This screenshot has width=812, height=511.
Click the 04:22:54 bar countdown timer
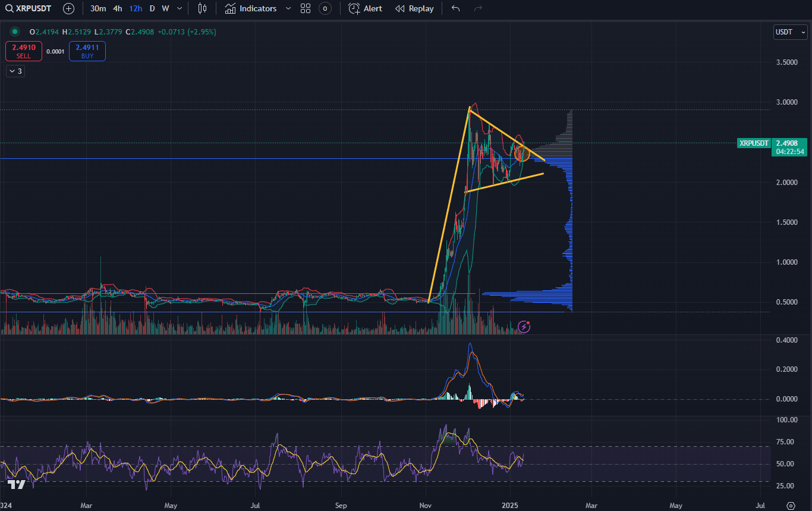[x=790, y=152]
